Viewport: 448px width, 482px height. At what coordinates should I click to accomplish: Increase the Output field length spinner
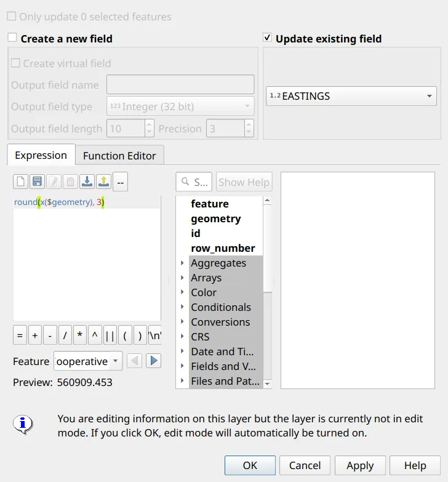click(x=149, y=124)
